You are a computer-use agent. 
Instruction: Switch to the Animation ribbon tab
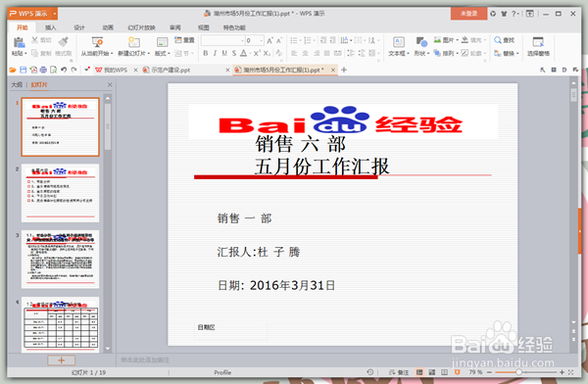pyautogui.click(x=108, y=27)
